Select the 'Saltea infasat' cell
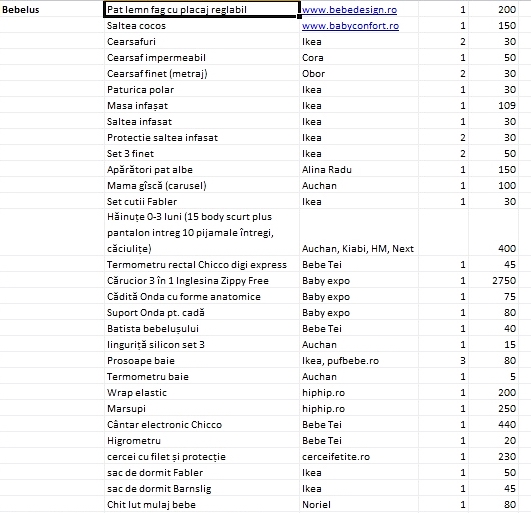Screen dimensions: 531x513 (x=202, y=122)
